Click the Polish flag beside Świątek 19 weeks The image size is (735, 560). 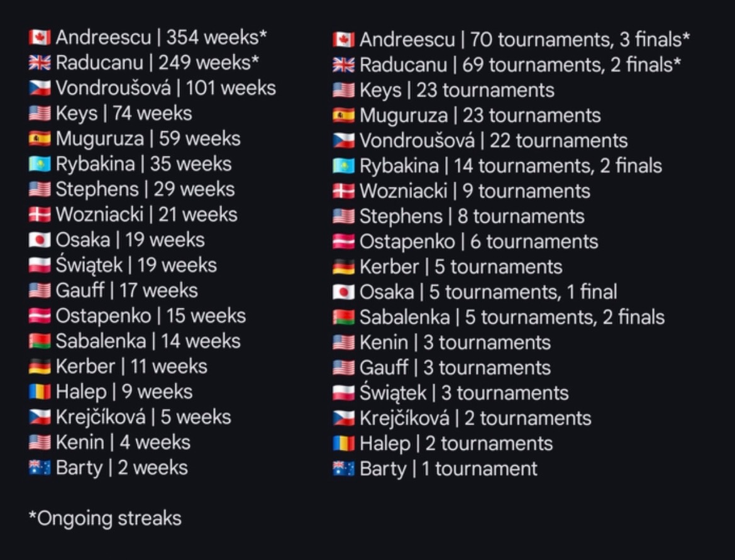click(x=40, y=265)
